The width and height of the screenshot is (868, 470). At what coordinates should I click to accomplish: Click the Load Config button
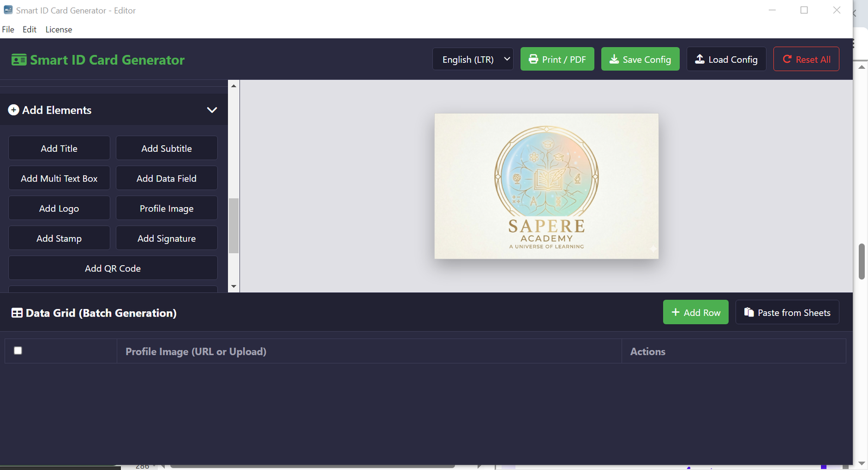point(726,59)
